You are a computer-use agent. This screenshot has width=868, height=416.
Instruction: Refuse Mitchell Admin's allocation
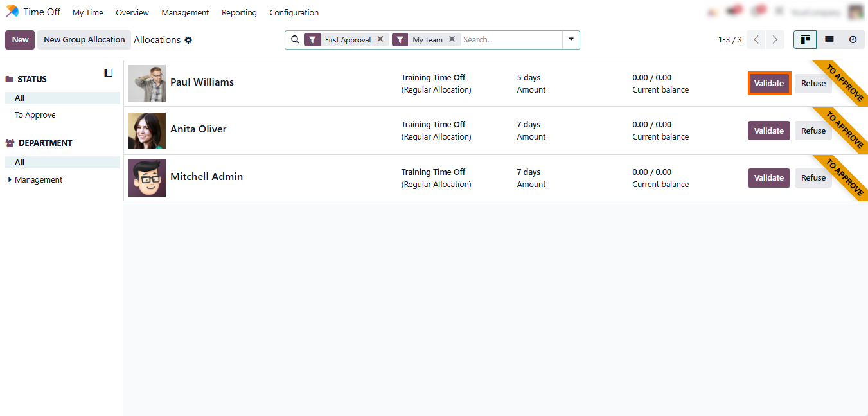pos(813,178)
